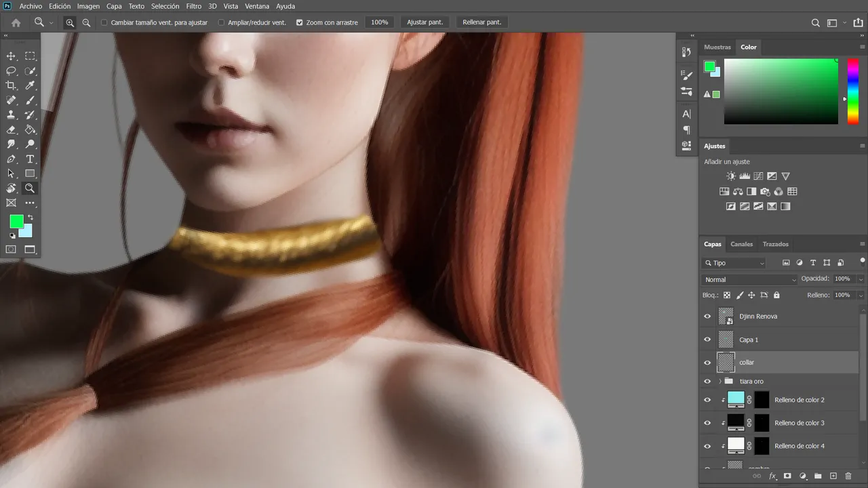The height and width of the screenshot is (488, 868).
Task: Click the Ajustar pant. button
Action: tap(425, 22)
